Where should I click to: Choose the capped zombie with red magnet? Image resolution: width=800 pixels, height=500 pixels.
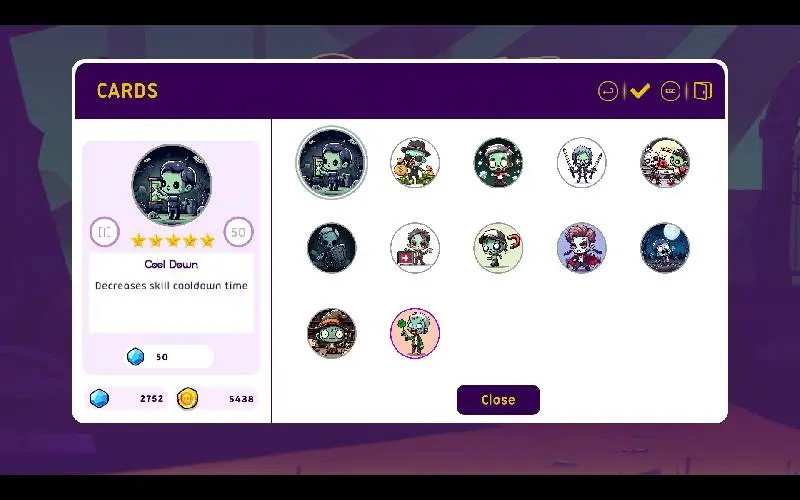pos(498,247)
